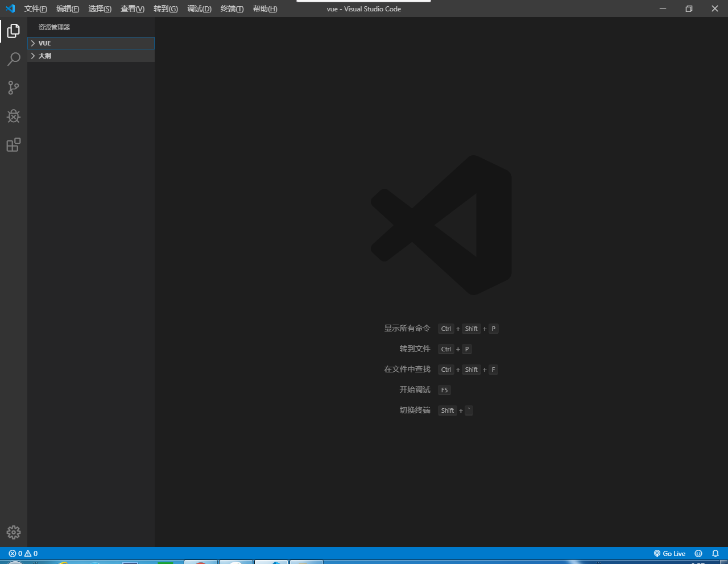Viewport: 728px width, 564px height.
Task: Click the 开始调试 hint text
Action: [415, 389]
